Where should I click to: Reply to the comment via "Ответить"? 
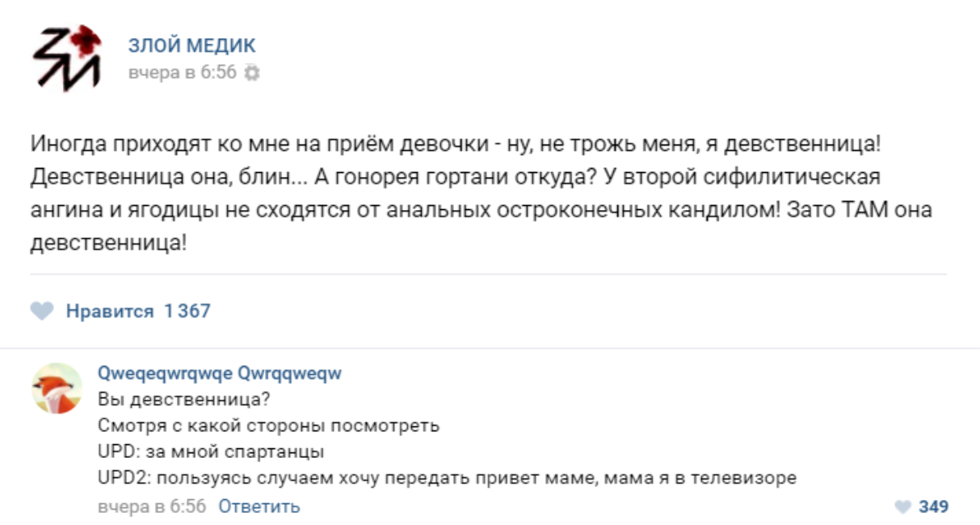point(259,506)
